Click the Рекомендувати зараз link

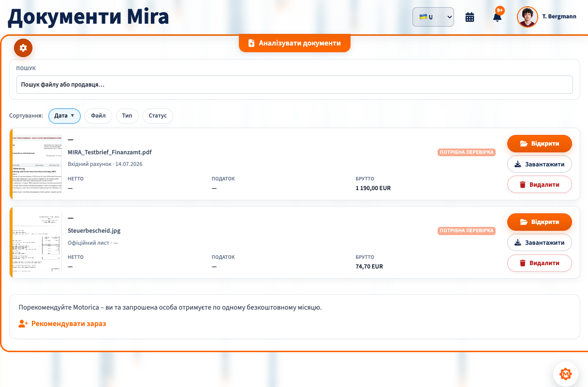(62, 324)
